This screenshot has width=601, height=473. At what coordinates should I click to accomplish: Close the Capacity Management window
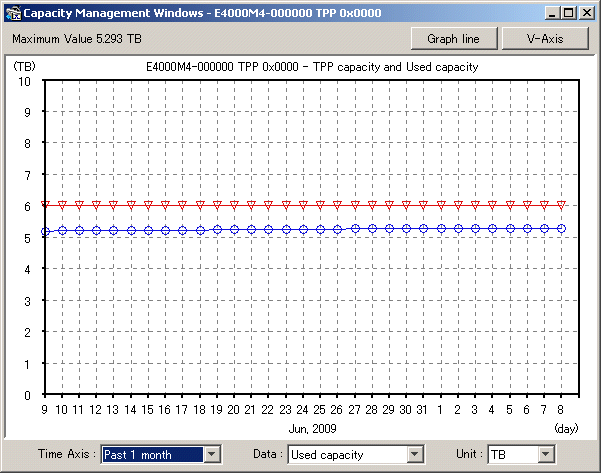[587, 13]
